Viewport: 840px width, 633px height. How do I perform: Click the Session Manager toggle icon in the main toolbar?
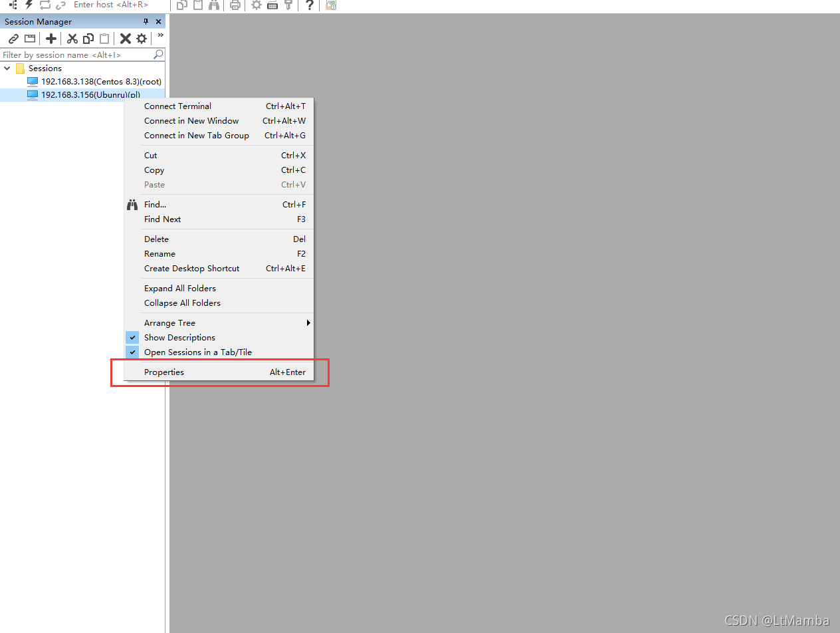[x=13, y=5]
